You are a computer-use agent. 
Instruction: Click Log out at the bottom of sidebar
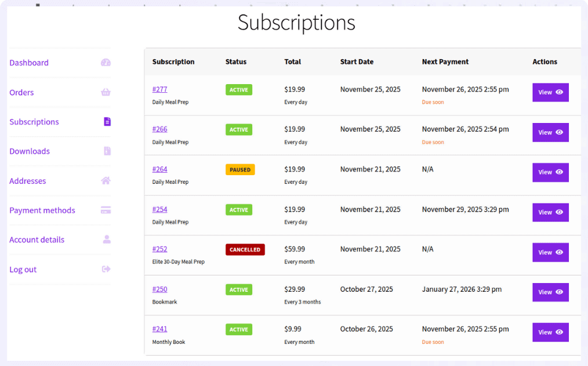[x=23, y=269]
